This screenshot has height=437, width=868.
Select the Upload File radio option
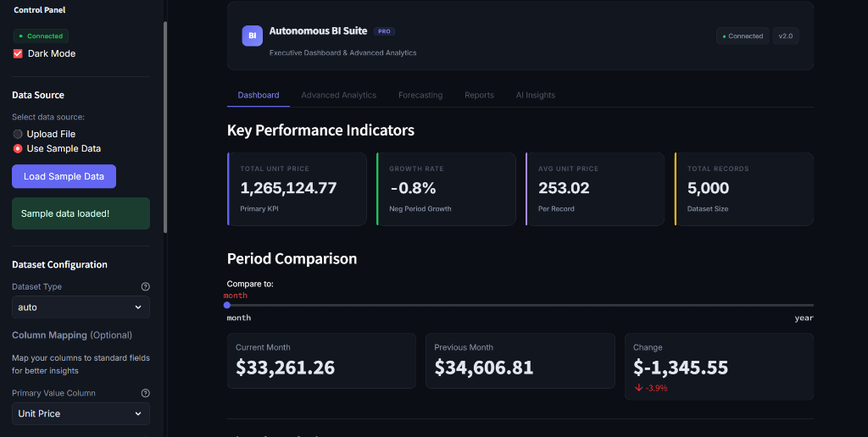tap(18, 134)
